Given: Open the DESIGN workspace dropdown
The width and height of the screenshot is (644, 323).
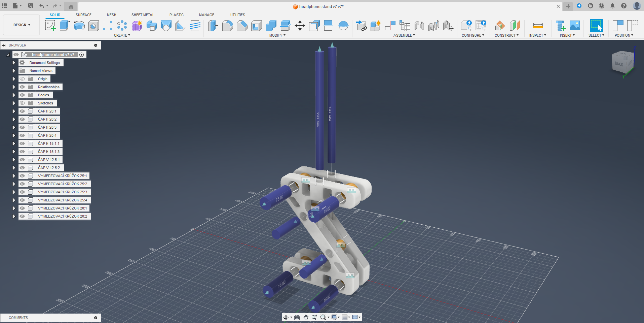Looking at the screenshot, I should [x=22, y=25].
